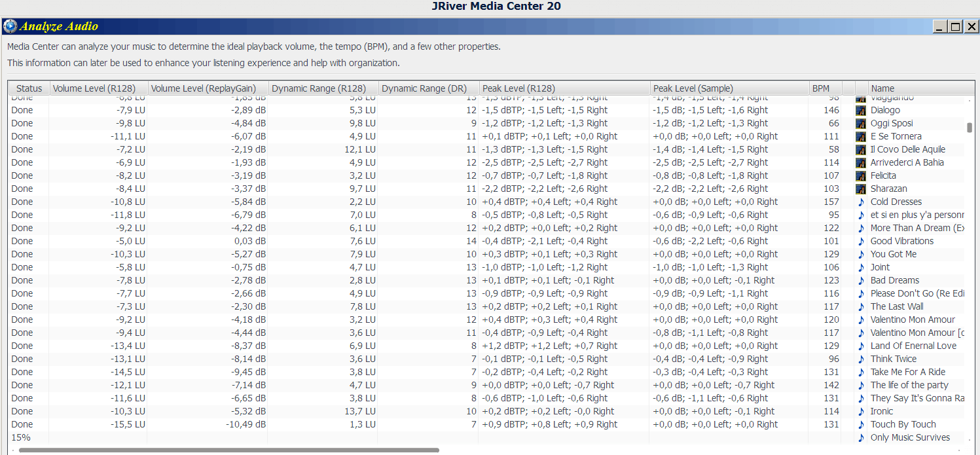The width and height of the screenshot is (980, 455).
Task: Click music note icon beside They Say It's Gonna Rain
Action: pos(861,398)
